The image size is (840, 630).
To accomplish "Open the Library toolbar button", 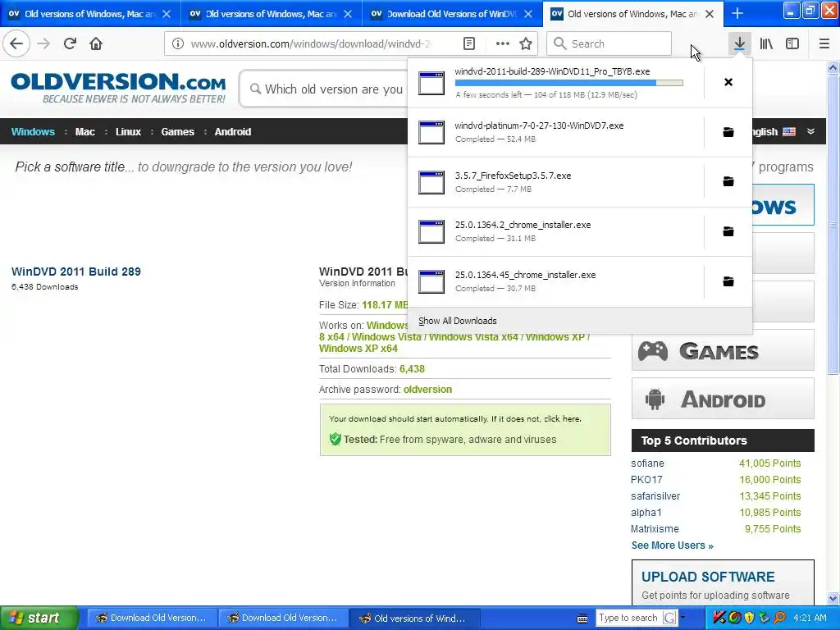I will tap(766, 44).
